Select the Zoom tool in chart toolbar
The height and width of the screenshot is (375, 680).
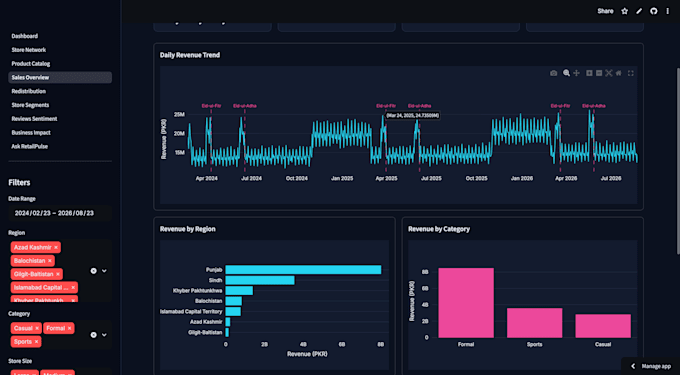566,73
